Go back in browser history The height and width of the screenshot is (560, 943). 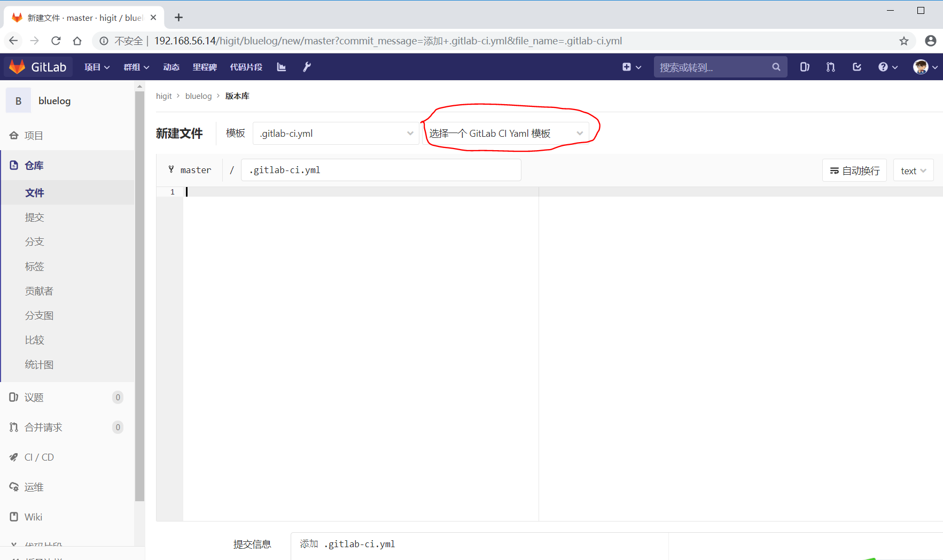(x=13, y=41)
